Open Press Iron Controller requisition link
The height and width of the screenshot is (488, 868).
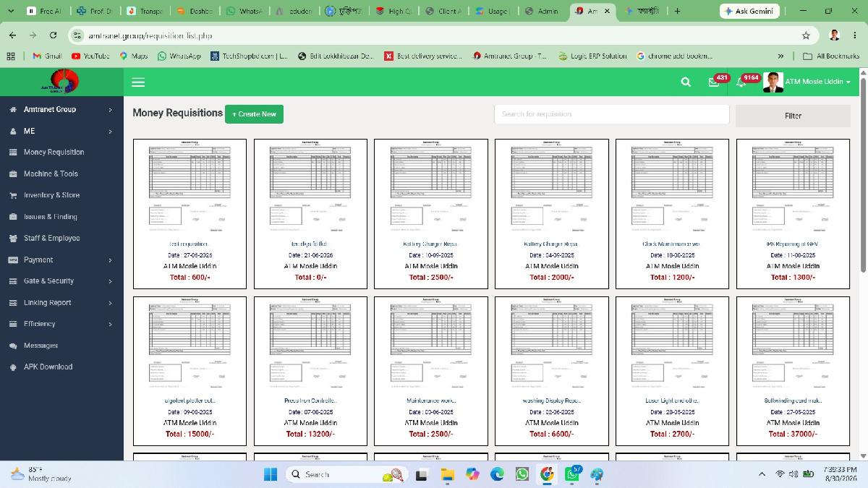tap(310, 401)
